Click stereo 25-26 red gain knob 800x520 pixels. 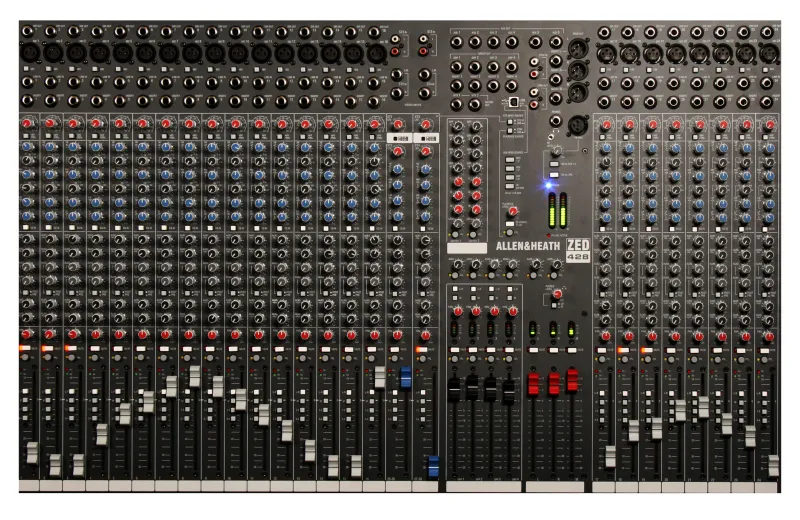[398, 124]
